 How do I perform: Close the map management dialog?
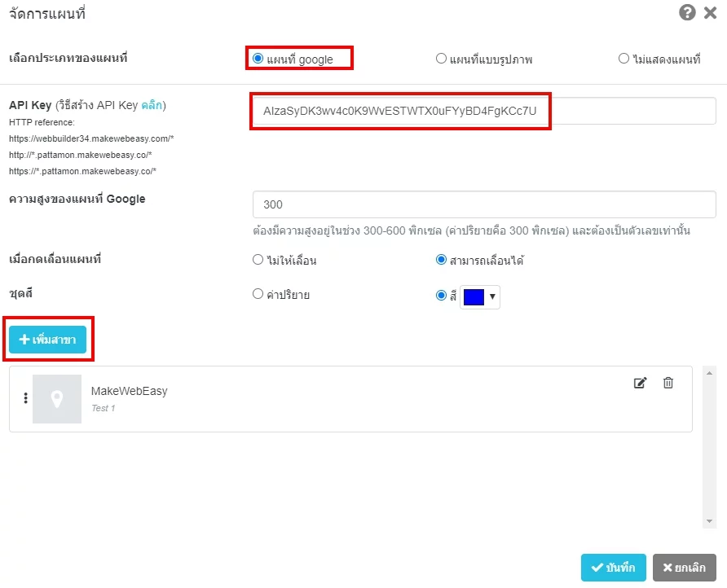(x=711, y=12)
